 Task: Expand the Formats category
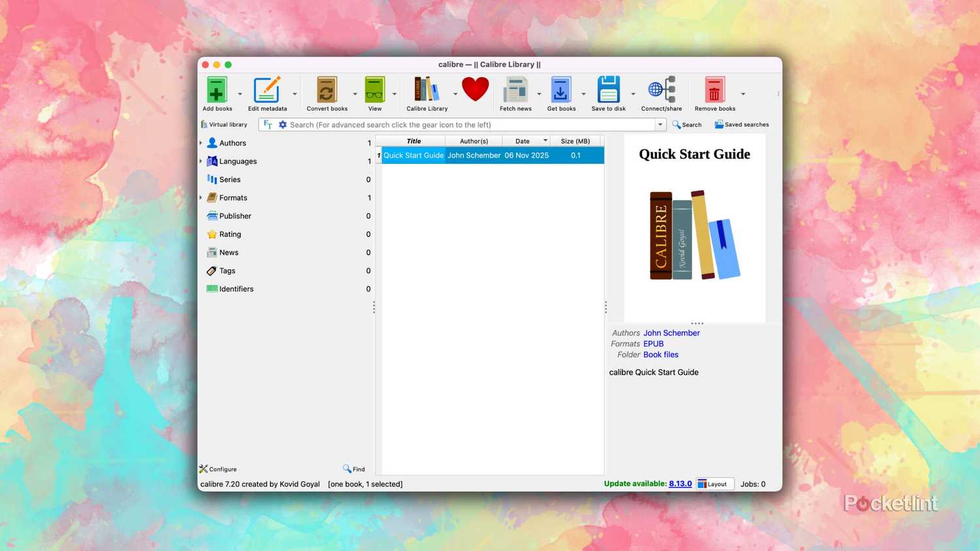201,197
